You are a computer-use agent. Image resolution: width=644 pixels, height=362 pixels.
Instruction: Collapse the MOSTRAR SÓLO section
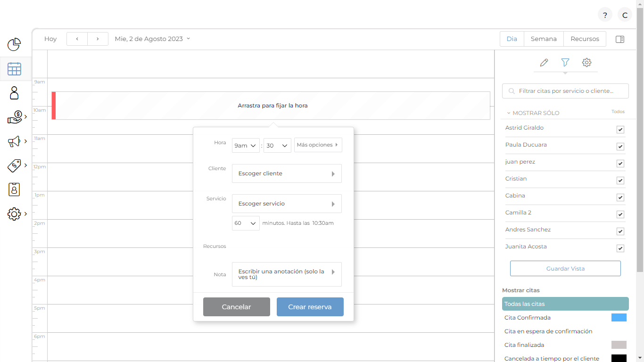pyautogui.click(x=533, y=113)
